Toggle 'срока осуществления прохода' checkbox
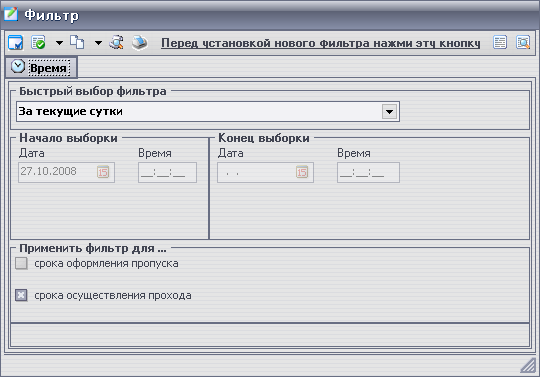 (21, 295)
